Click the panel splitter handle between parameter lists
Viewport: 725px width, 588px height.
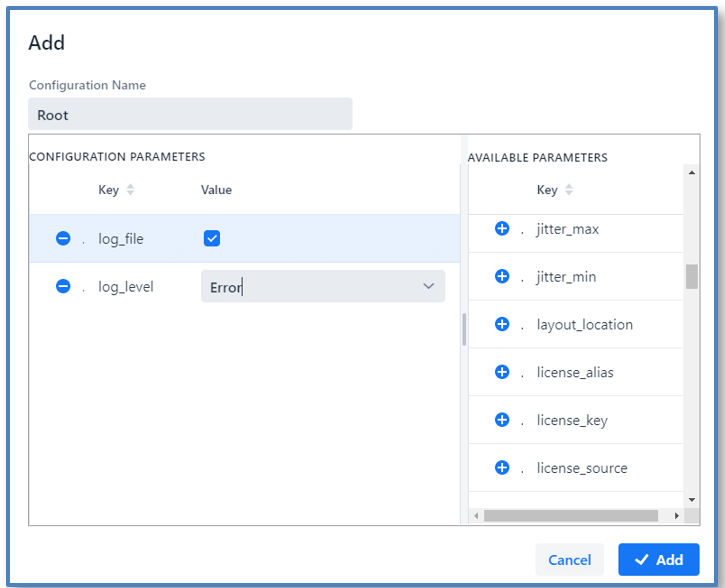(464, 330)
